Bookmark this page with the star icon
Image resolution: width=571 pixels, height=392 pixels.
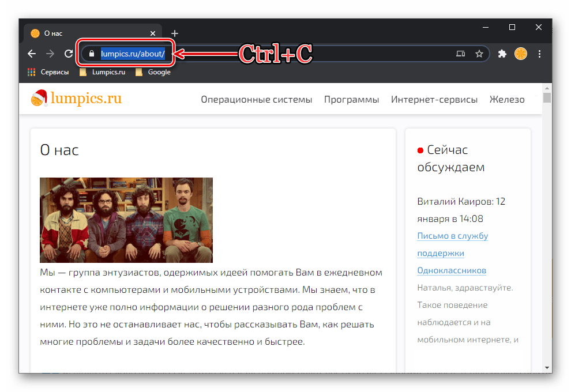pos(479,54)
